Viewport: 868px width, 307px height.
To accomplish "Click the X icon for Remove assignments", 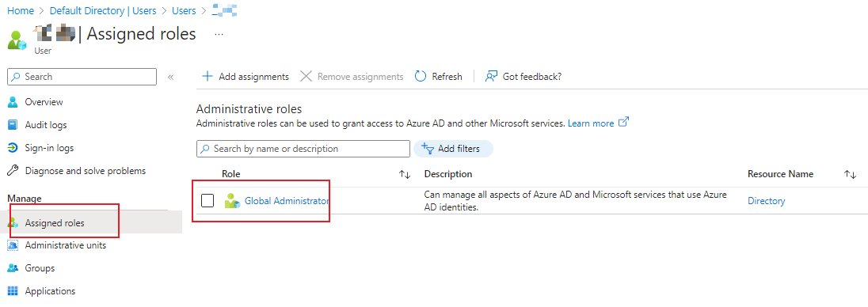I will (x=306, y=76).
